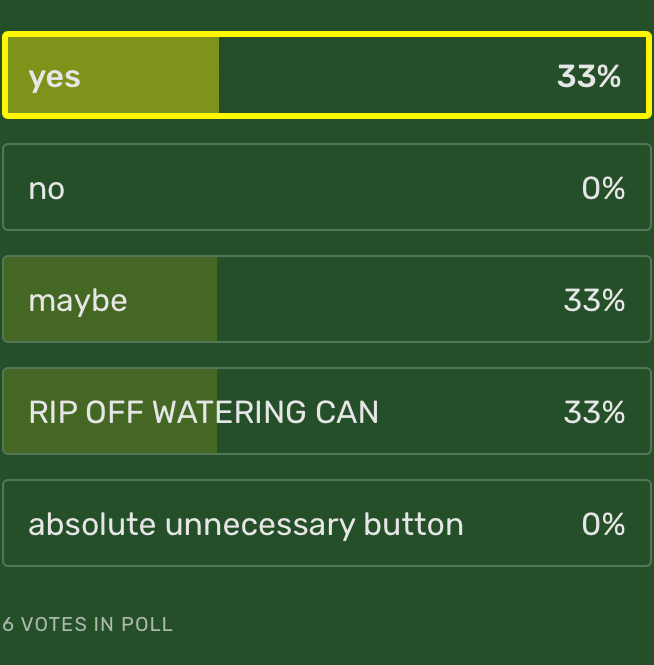Screen dimensions: 654x665
Task: Click 33% next to RIP OFF WATERING CAN
Action: click(x=594, y=412)
